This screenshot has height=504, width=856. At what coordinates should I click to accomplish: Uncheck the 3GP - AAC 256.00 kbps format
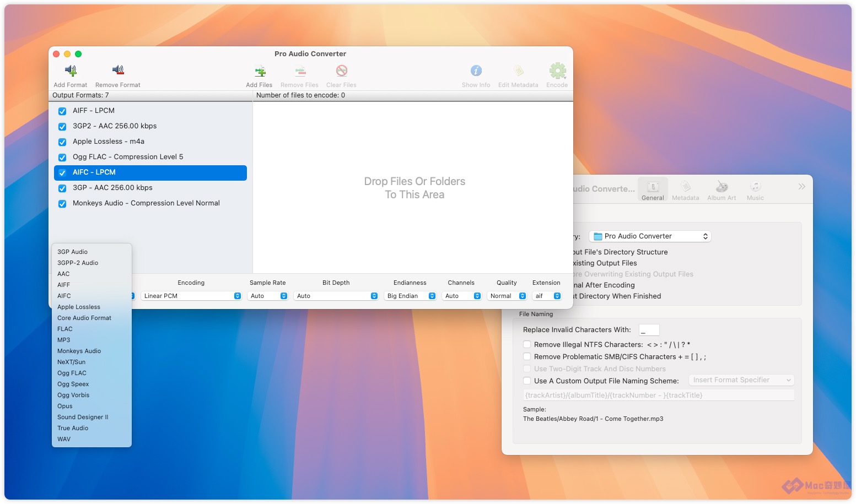pyautogui.click(x=62, y=188)
